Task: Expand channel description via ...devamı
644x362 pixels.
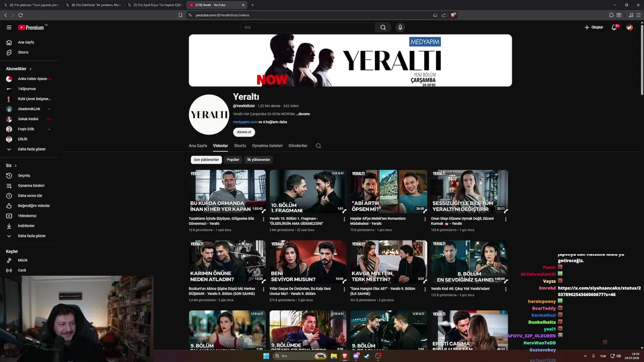Action: 303,114
